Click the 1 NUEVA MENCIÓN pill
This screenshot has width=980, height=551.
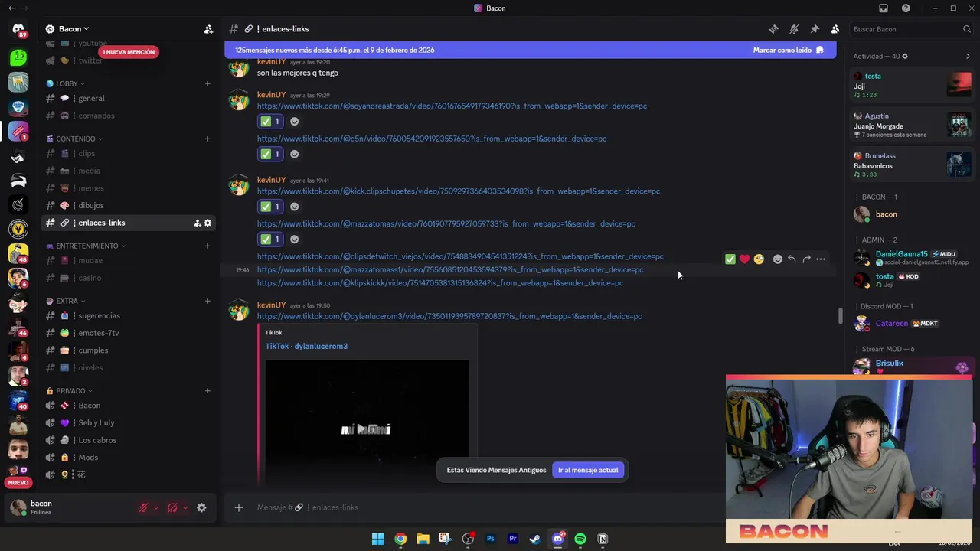pos(129,52)
